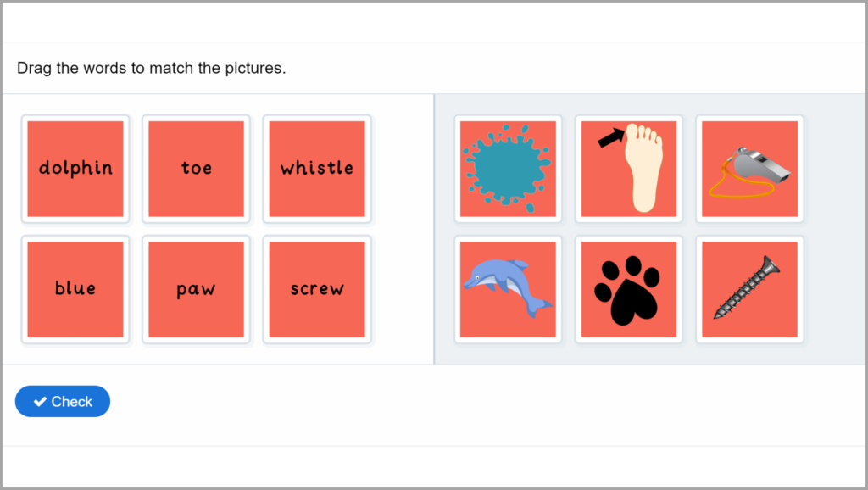Select the top-right picture card
This screenshot has width=868, height=490.
point(749,168)
